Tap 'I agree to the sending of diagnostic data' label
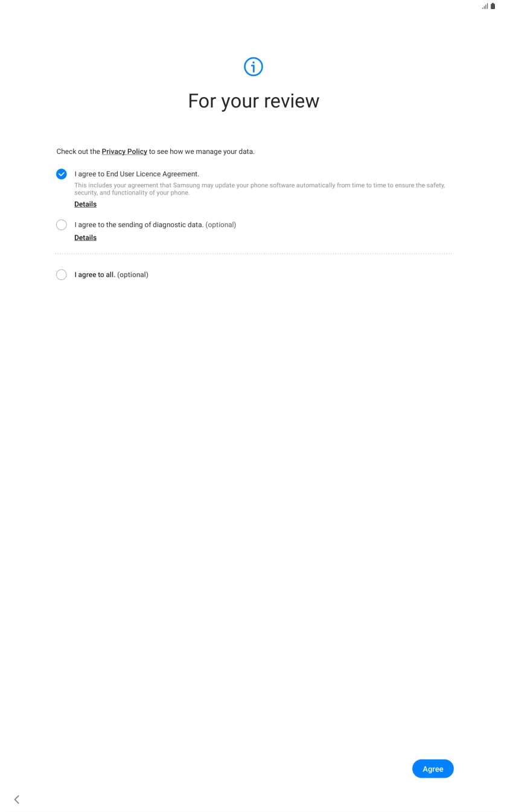This screenshot has width=507, height=812. [139, 225]
